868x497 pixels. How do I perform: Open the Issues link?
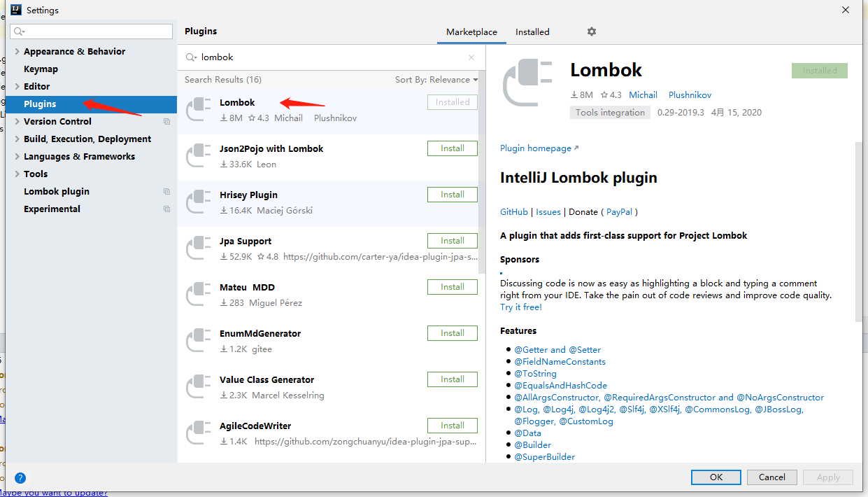point(548,212)
